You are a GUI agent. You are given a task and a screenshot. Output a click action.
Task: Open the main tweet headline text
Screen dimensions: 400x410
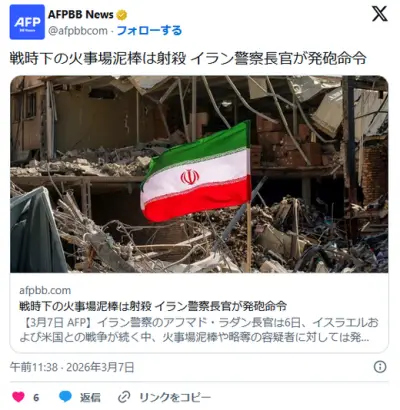click(188, 59)
